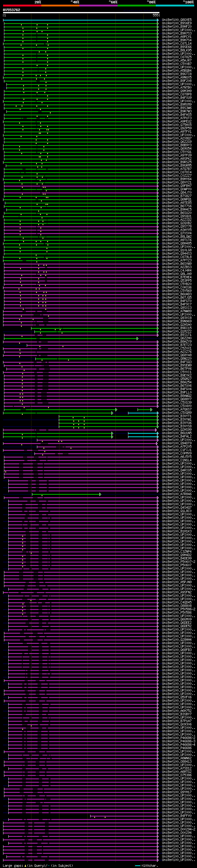This screenshot has height=868, width=197.
Task: Select hit label UniRef100_B9DI15
Action: tap(177, 328)
